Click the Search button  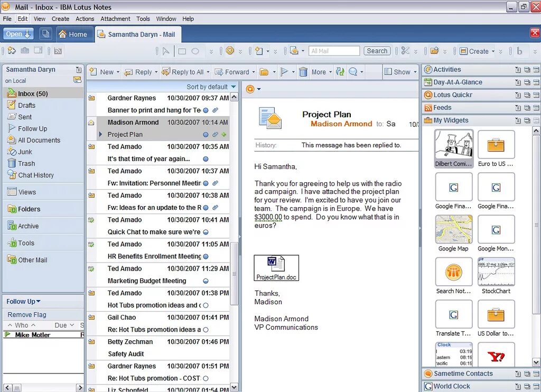(377, 51)
